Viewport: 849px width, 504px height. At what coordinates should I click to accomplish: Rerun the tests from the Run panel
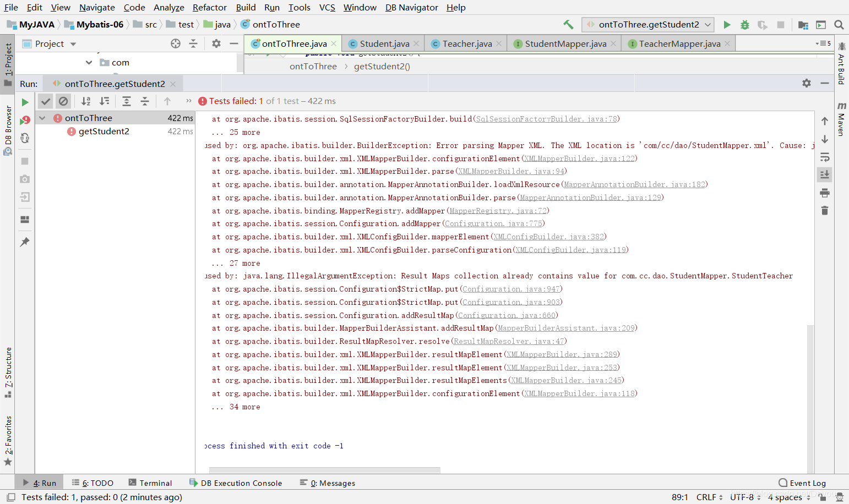(25, 102)
